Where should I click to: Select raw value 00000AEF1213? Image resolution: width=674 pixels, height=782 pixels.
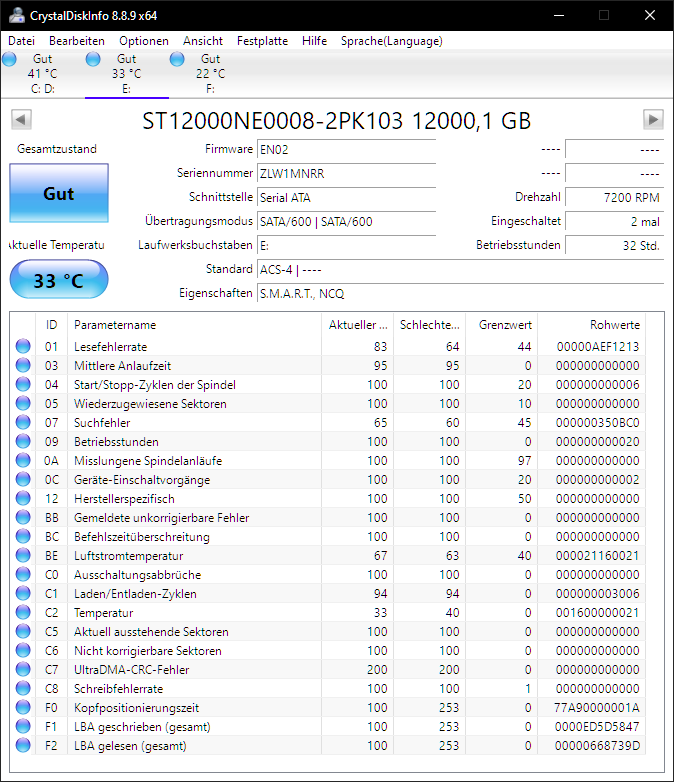point(598,347)
